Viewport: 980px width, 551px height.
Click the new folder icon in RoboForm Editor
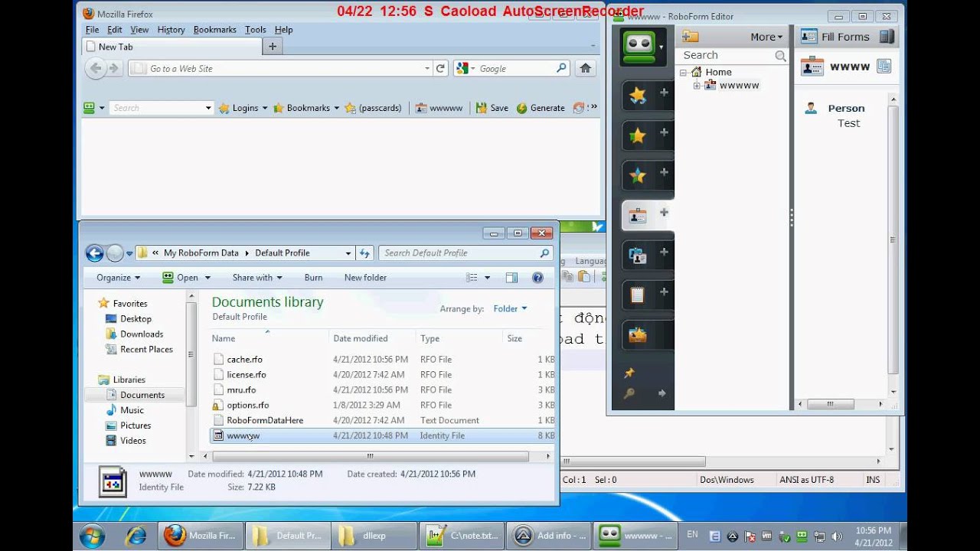[x=691, y=37]
